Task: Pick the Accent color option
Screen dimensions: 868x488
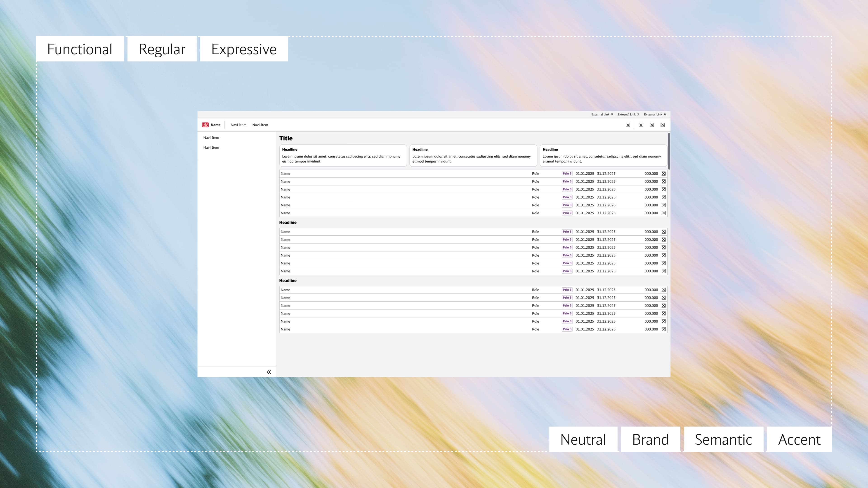Action: click(x=799, y=439)
